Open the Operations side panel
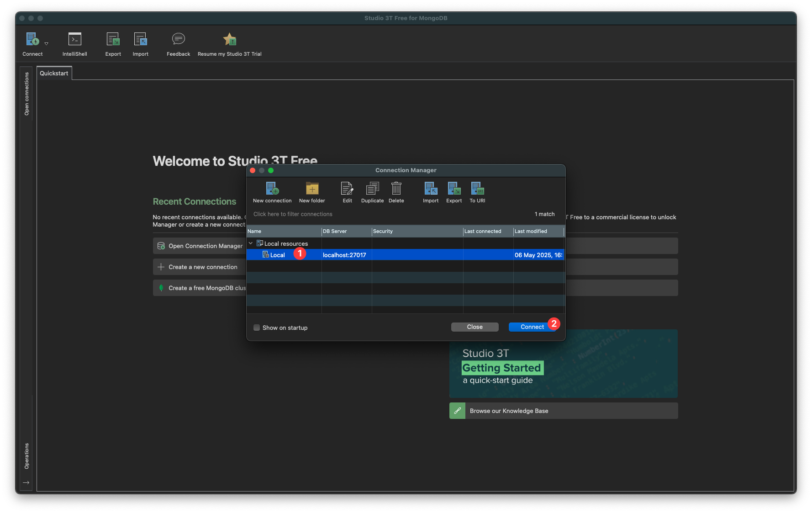This screenshot has width=812, height=513. pos(26,456)
